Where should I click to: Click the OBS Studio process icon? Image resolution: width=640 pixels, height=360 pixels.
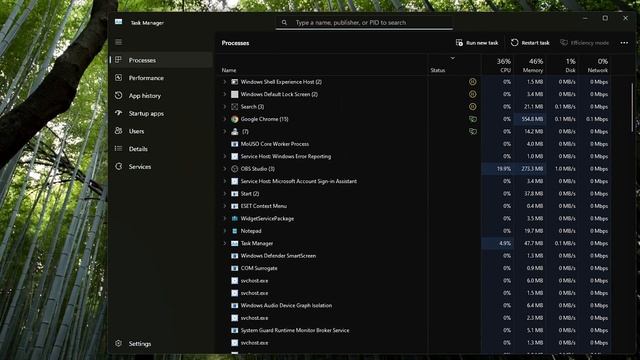pyautogui.click(x=235, y=169)
